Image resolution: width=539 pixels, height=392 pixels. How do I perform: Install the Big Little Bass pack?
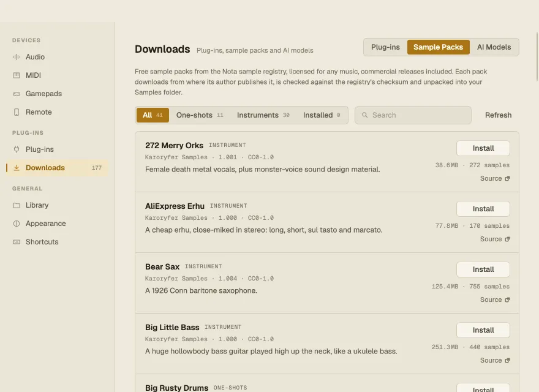[x=483, y=330]
